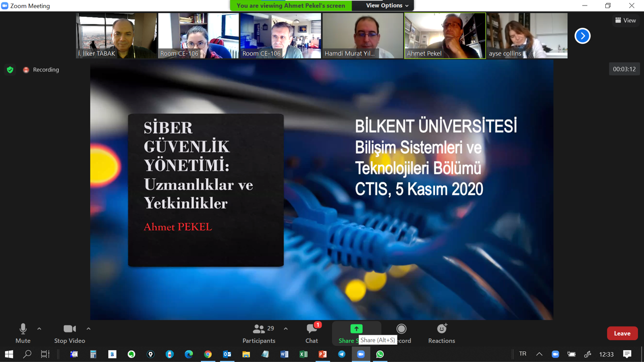Select ayse collins video thumbnail
Screen dimensions: 644x362
(x=527, y=36)
